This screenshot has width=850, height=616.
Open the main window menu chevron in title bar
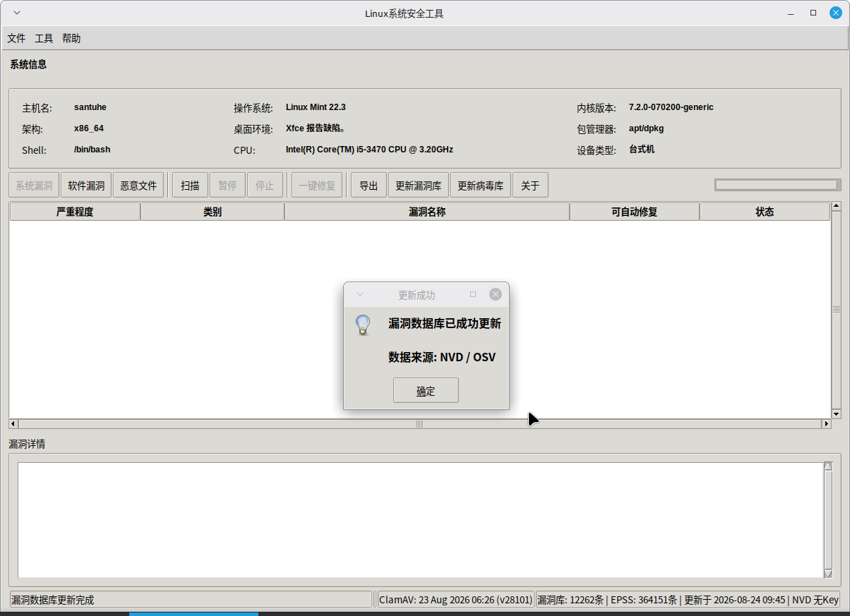17,13
